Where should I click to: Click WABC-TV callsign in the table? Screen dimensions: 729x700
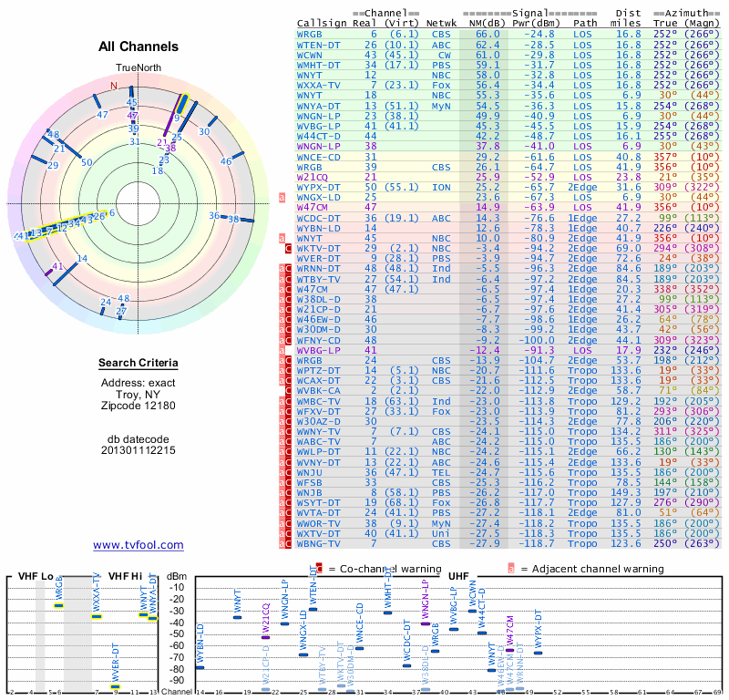[318, 441]
